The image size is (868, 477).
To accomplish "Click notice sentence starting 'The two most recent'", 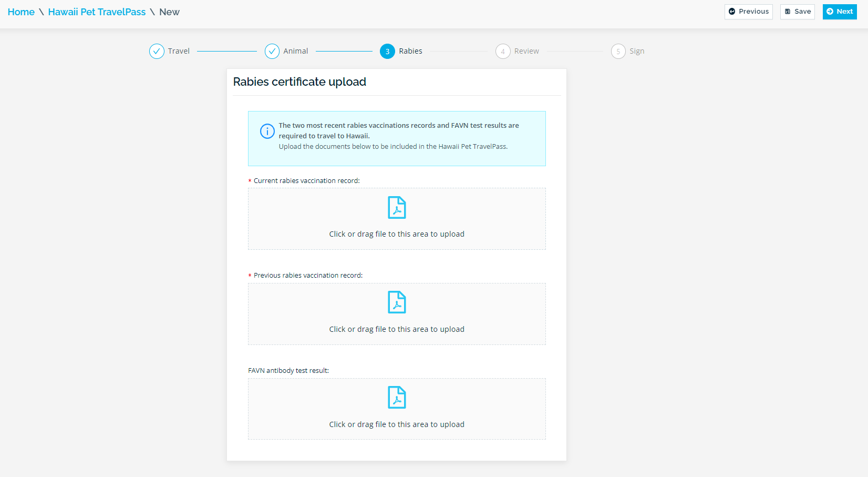I will 399,130.
